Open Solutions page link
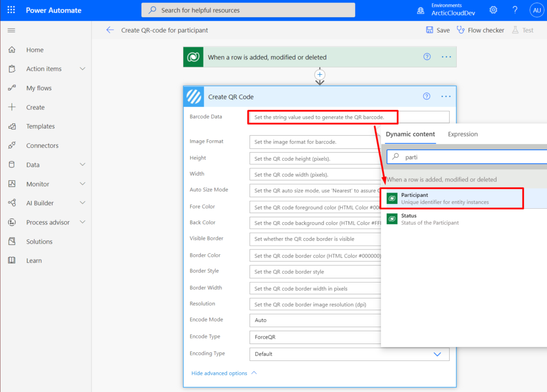Screen dimensions: 547x392 coord(40,241)
